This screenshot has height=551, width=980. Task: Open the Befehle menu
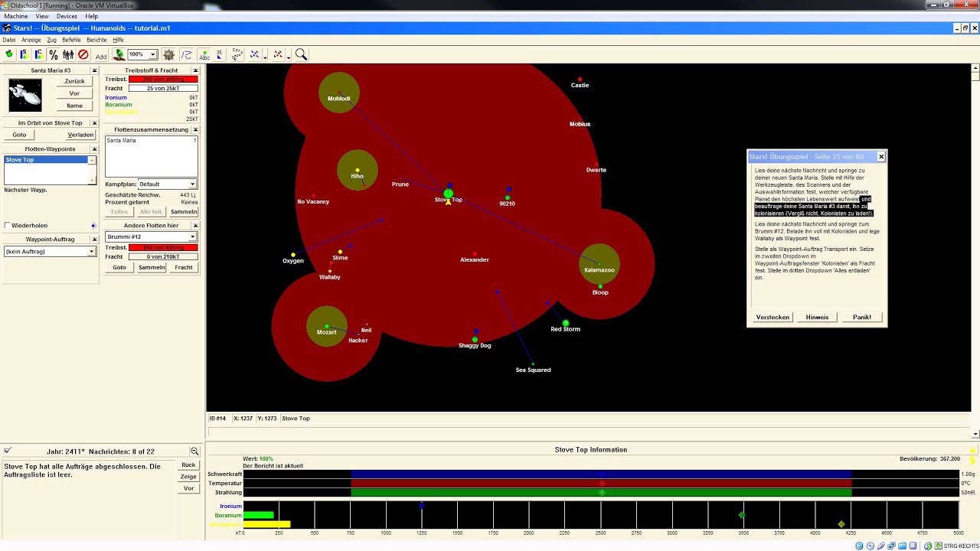[x=71, y=40]
